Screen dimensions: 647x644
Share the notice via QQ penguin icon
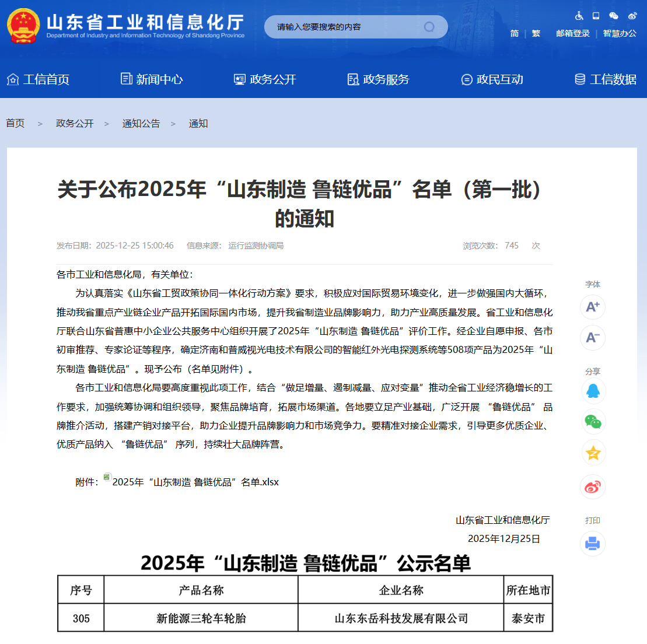click(593, 391)
